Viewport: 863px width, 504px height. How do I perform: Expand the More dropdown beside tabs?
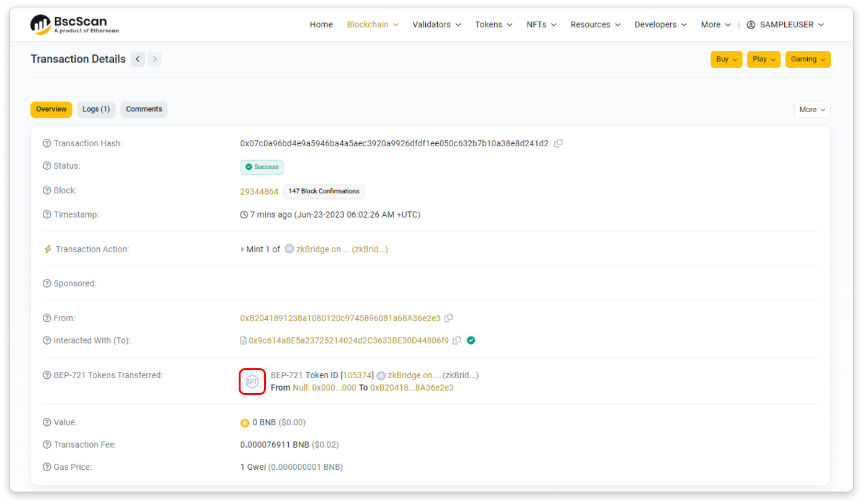812,110
